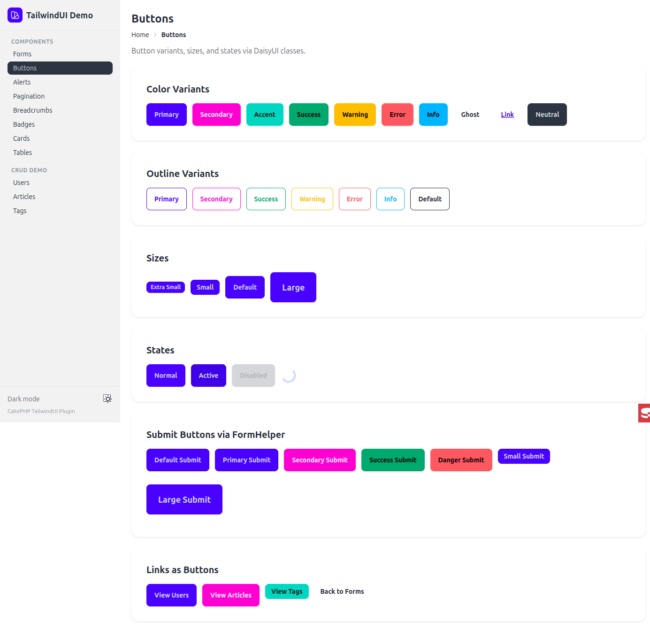Image resolution: width=650 pixels, height=644 pixels.
Task: Click the TailwindUI Demo logo icon
Action: [15, 15]
